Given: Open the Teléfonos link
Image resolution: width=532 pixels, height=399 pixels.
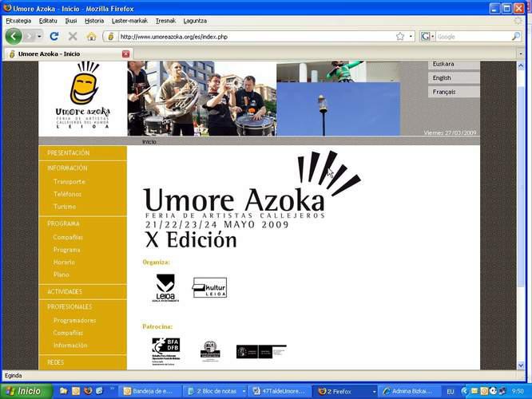Looking at the screenshot, I should click(x=67, y=194).
